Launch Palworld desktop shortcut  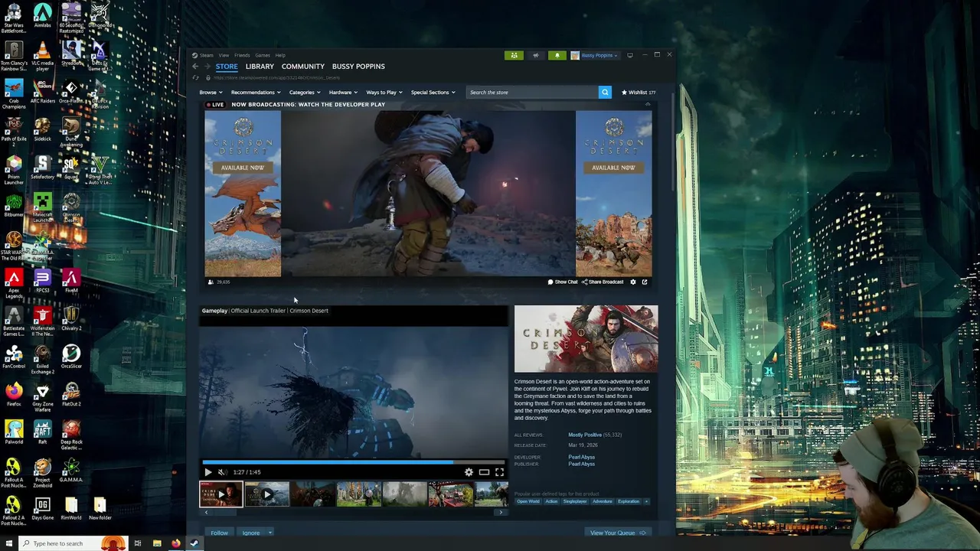tap(13, 432)
